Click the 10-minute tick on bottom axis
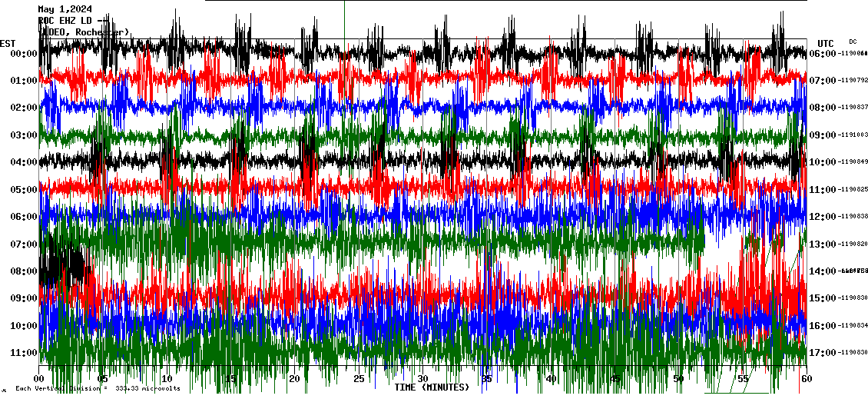The image size is (868, 399). [x=167, y=379]
